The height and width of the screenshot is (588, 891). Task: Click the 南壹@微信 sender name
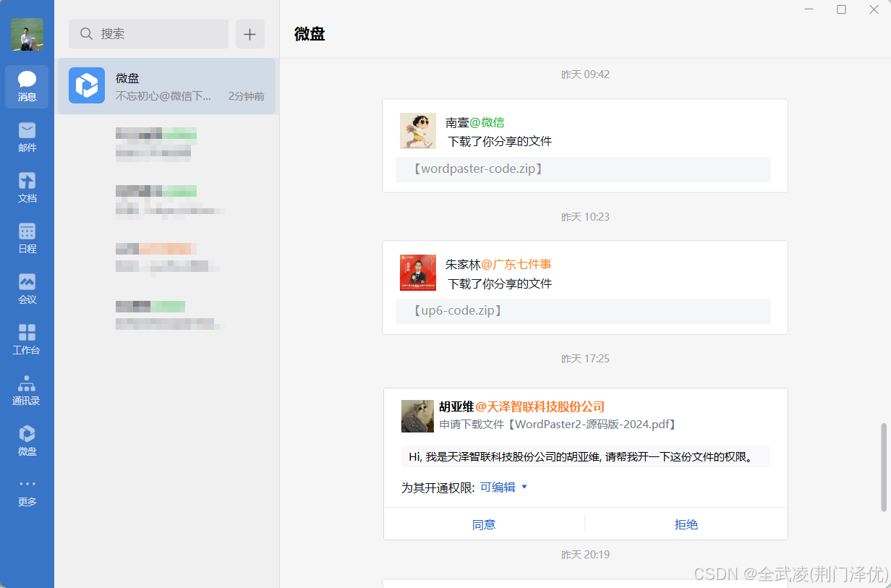point(475,122)
